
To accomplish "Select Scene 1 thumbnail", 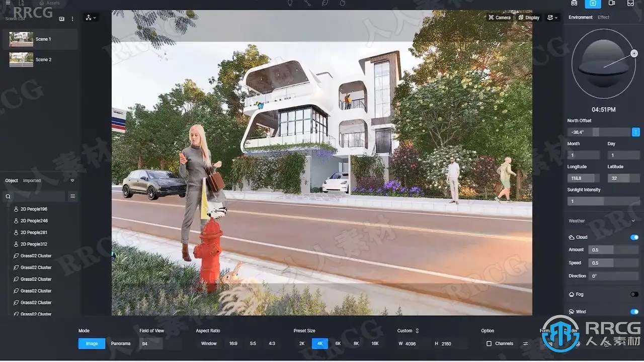I will coord(21,39).
